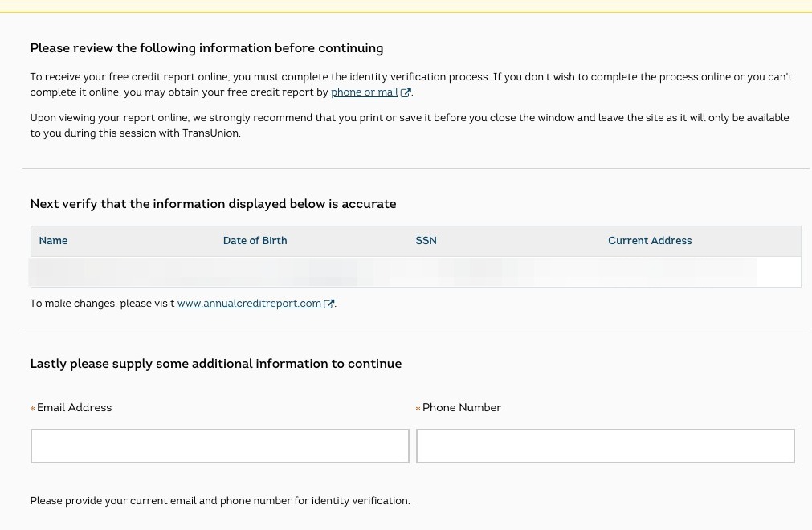This screenshot has width=812, height=530.
Task: Click the 'Please provide your current email' note
Action: (x=219, y=501)
